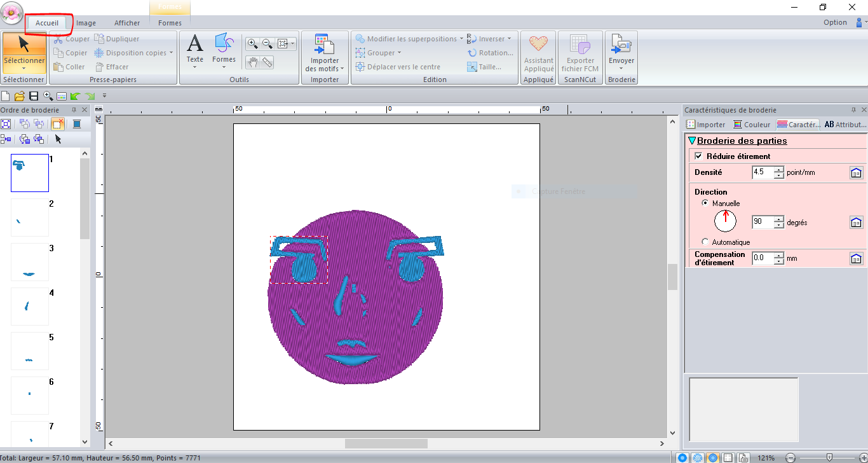868x463 pixels.
Task: Click the save disk icon
Action: [34, 96]
